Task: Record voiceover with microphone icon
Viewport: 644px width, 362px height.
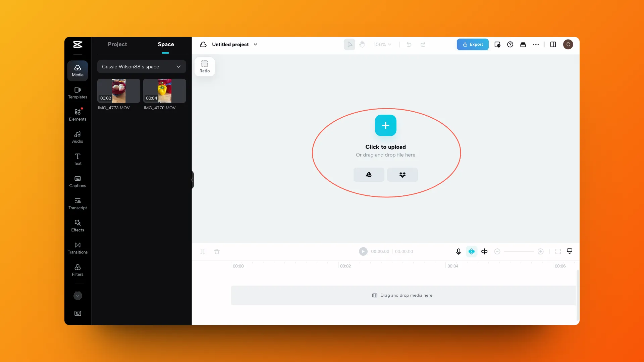Action: coord(459,251)
